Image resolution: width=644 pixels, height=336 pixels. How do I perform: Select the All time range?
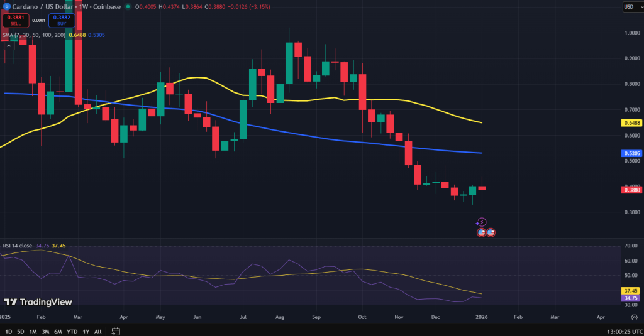(97, 332)
